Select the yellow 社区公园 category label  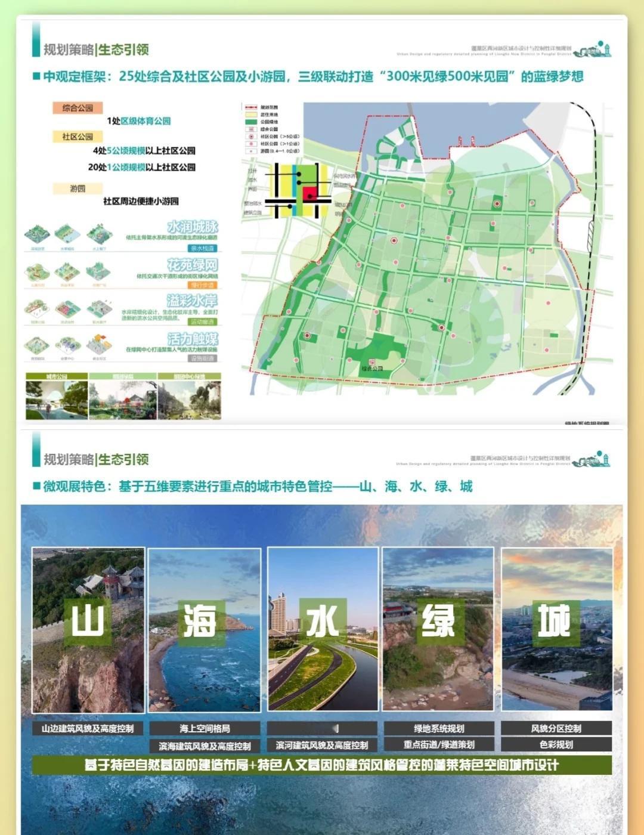(78, 137)
